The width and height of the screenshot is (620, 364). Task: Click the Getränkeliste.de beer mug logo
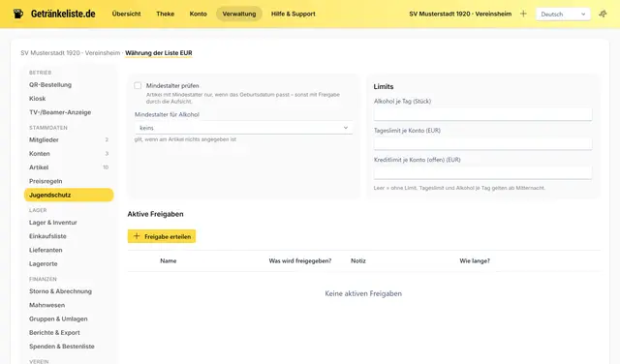pos(18,14)
